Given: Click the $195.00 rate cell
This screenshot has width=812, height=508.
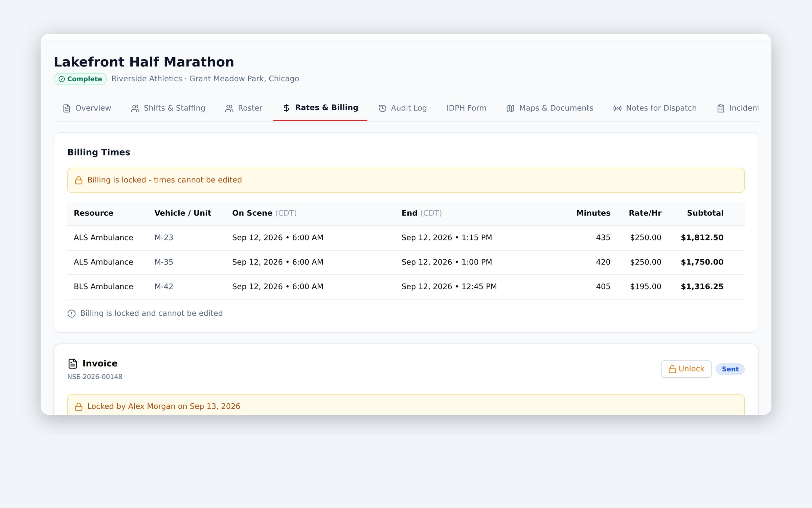Looking at the screenshot, I should (x=646, y=287).
